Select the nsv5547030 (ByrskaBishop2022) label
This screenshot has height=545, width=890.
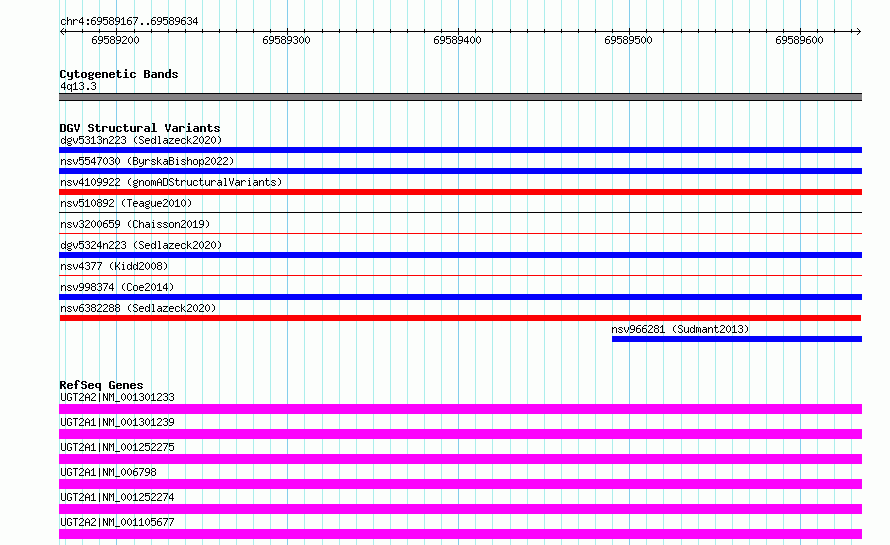(147, 161)
